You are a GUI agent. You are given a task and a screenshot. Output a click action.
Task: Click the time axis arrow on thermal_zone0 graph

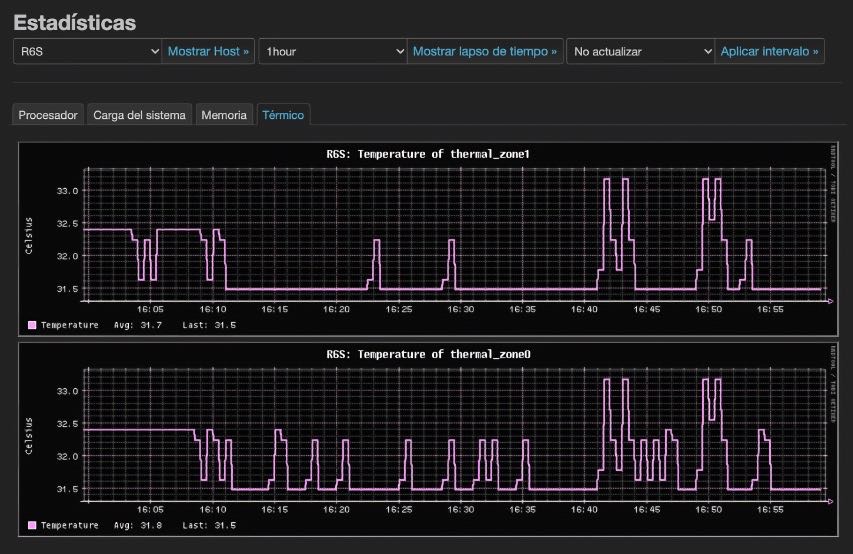(831, 501)
